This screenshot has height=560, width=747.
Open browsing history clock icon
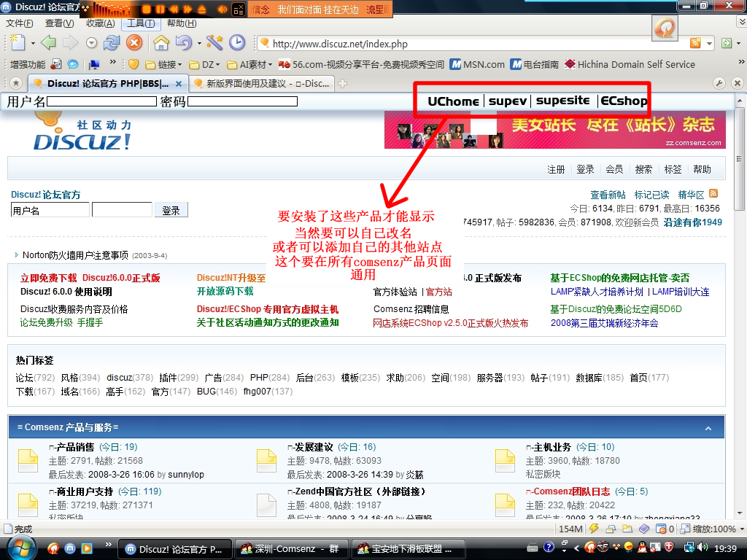237,43
